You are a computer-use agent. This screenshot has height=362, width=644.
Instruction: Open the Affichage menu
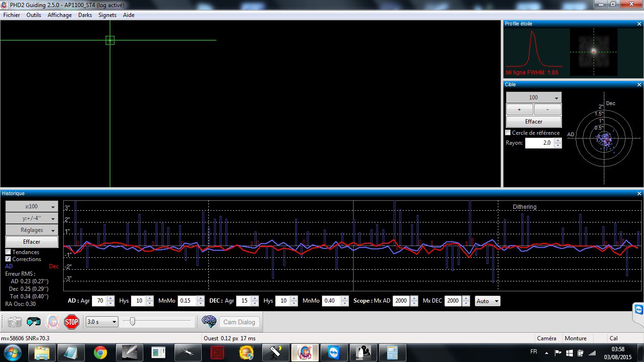pos(60,15)
